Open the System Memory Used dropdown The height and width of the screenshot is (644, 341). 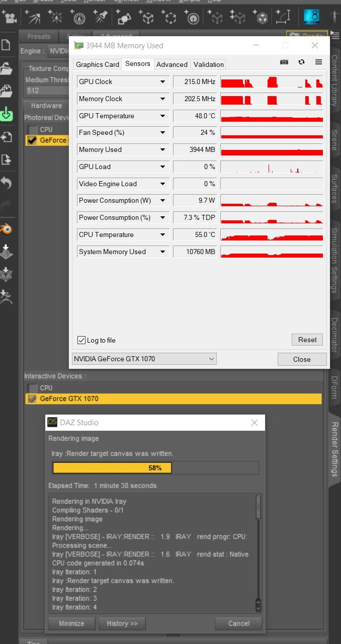pos(163,252)
